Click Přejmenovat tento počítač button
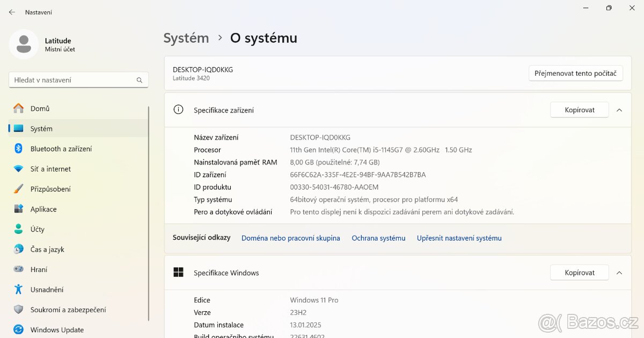The image size is (644, 338). coord(575,74)
